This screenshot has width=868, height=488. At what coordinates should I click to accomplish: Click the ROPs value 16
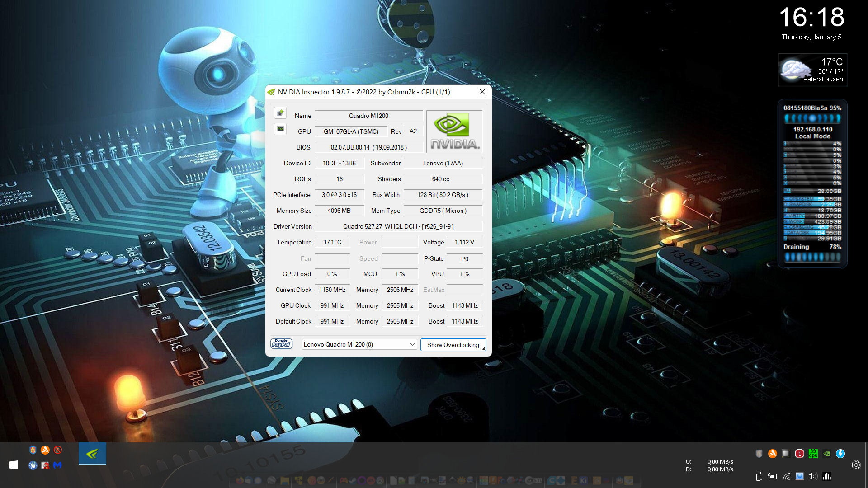[339, 179]
